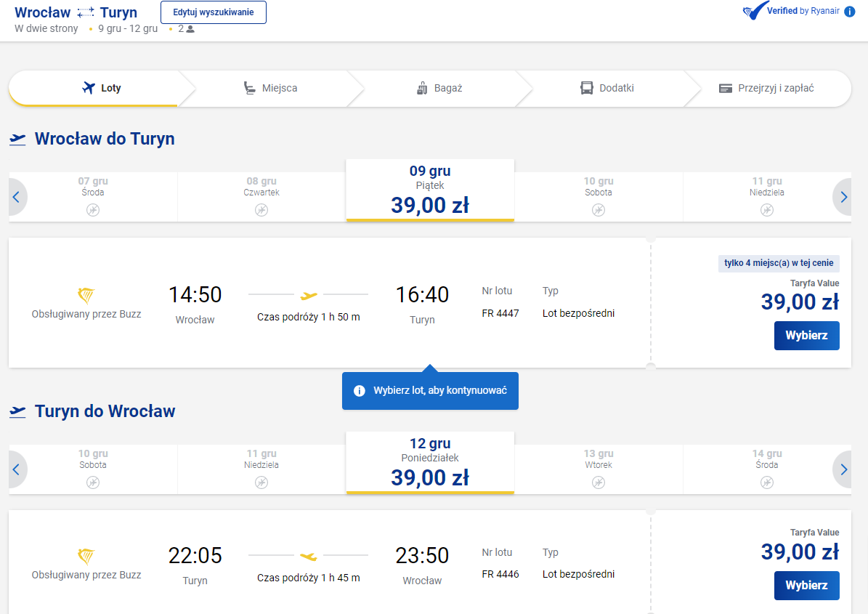868x614 pixels.
Task: Show later outbound dates with right chevron
Action: pyautogui.click(x=843, y=197)
